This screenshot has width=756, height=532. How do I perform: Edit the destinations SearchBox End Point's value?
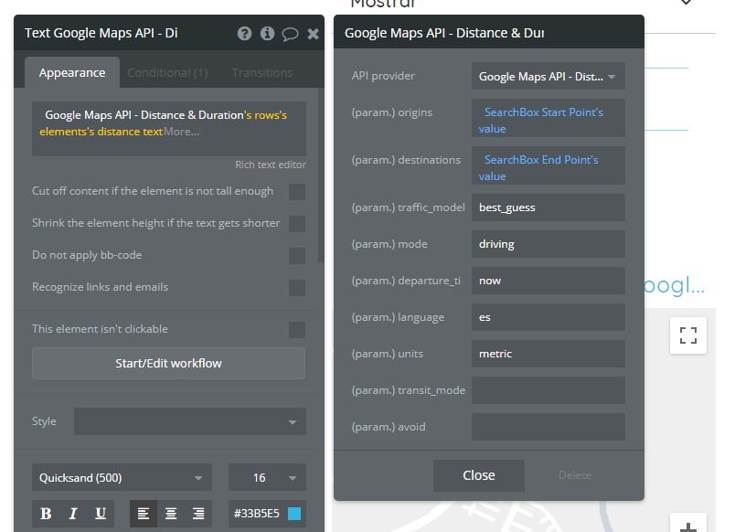[548, 165]
